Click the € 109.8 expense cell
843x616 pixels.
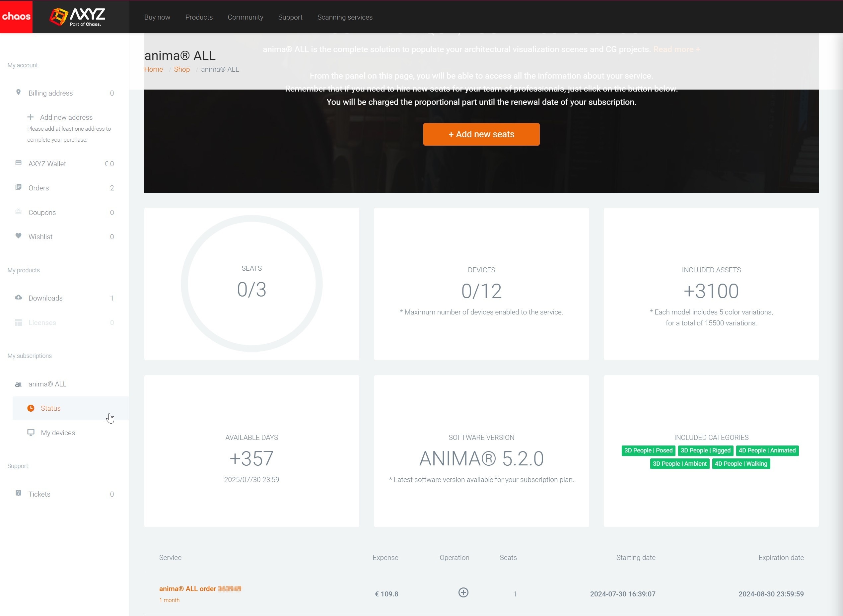click(386, 594)
